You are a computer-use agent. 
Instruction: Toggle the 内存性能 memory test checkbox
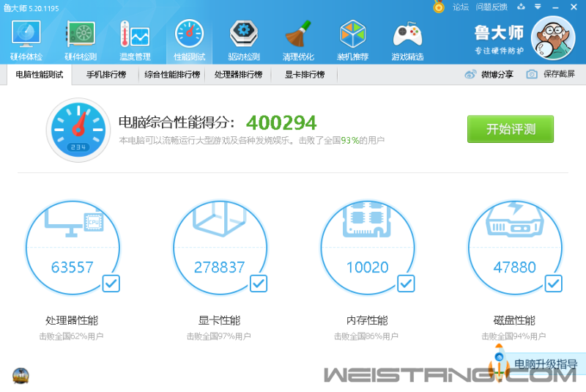click(x=406, y=283)
